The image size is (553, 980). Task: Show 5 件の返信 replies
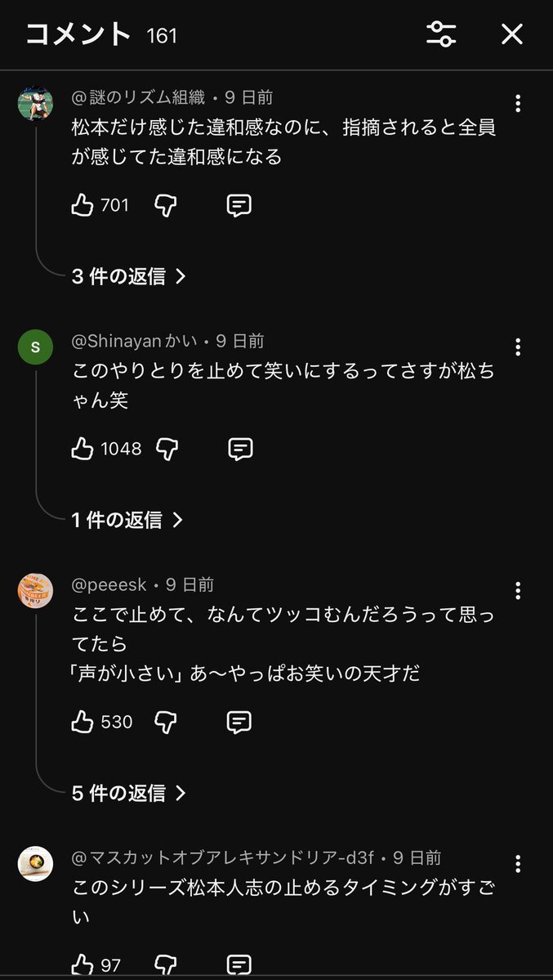click(x=129, y=793)
